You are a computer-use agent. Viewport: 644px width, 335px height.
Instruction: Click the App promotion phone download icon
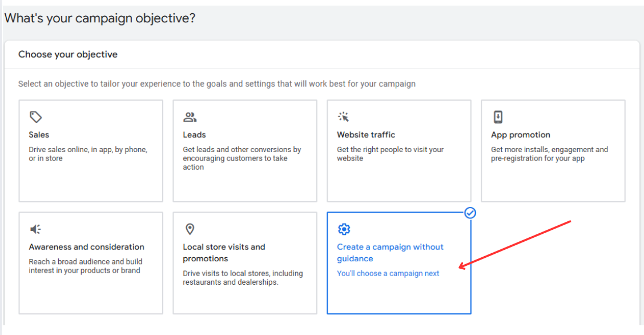click(498, 117)
